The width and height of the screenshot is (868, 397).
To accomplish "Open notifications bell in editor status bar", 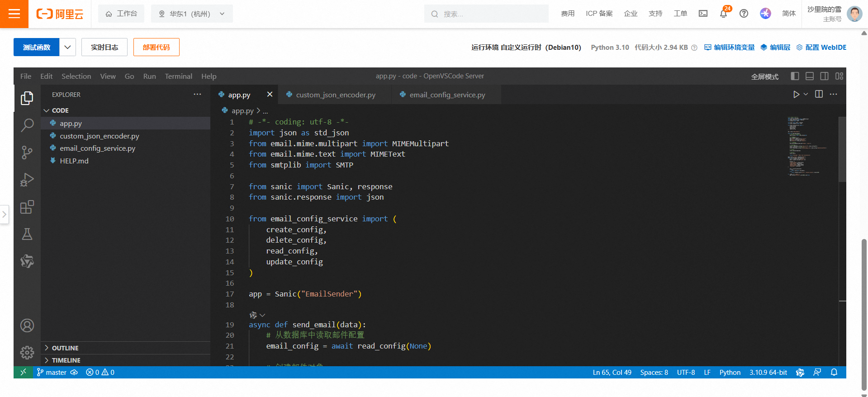I will (834, 372).
